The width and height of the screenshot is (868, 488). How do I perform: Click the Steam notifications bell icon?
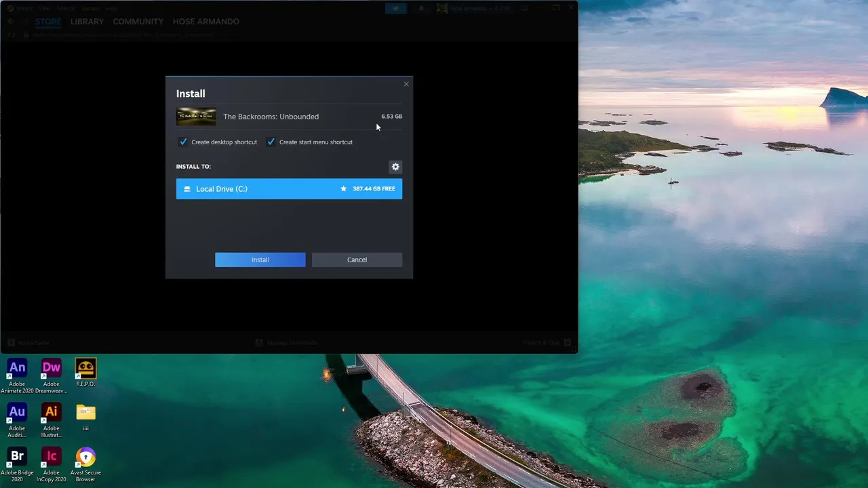[x=421, y=8]
